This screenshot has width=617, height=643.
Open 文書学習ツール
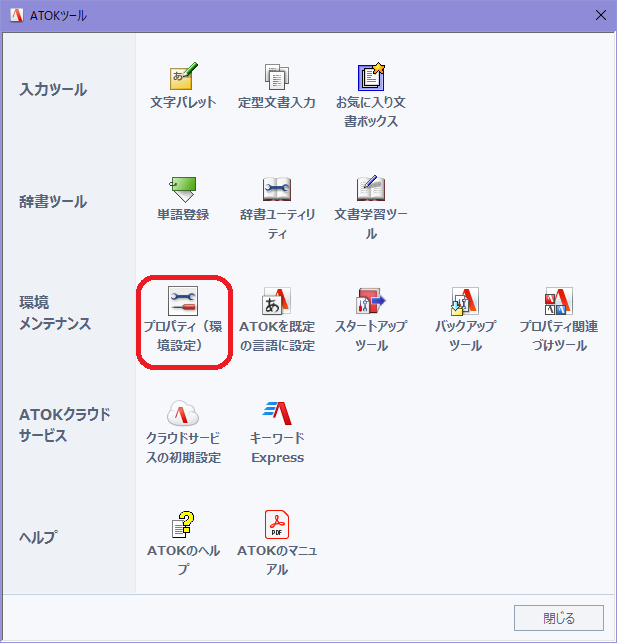point(371,208)
